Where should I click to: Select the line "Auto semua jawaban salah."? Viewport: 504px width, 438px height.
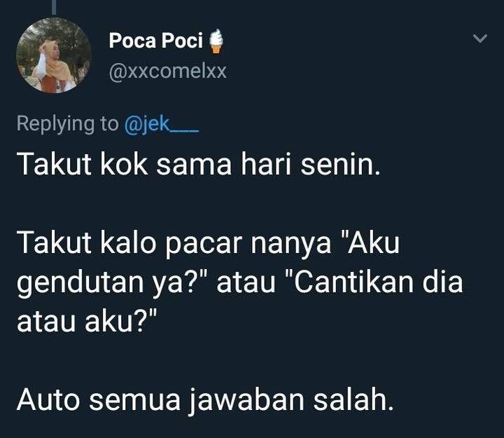point(205,401)
